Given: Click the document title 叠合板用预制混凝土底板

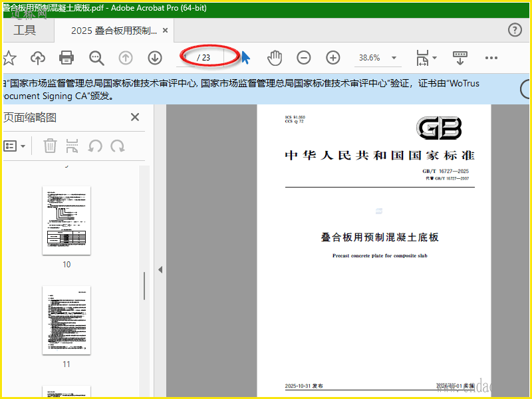Looking at the screenshot, I should coord(380,237).
